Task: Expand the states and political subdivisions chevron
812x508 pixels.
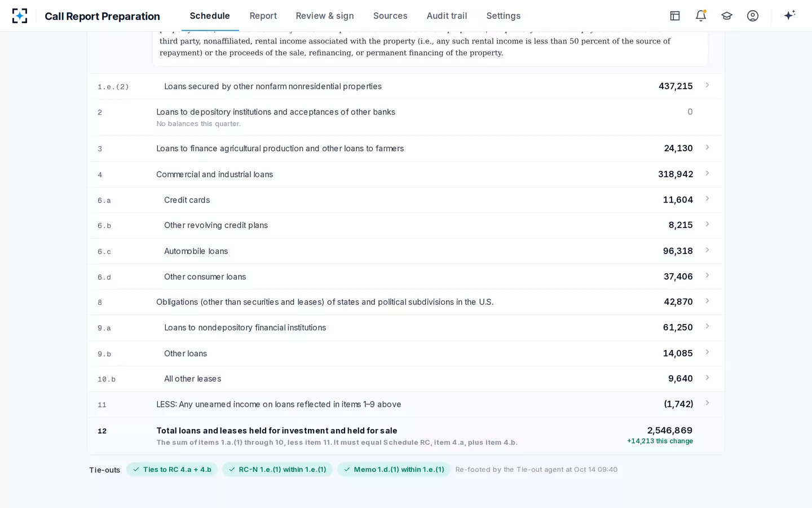Action: pyautogui.click(x=707, y=301)
